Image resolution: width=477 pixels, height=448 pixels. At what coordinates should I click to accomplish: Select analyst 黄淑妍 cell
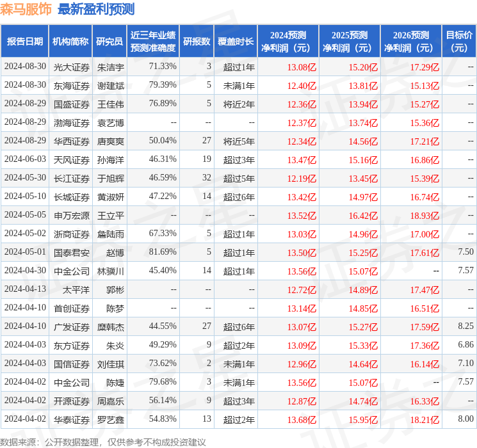[110, 197]
